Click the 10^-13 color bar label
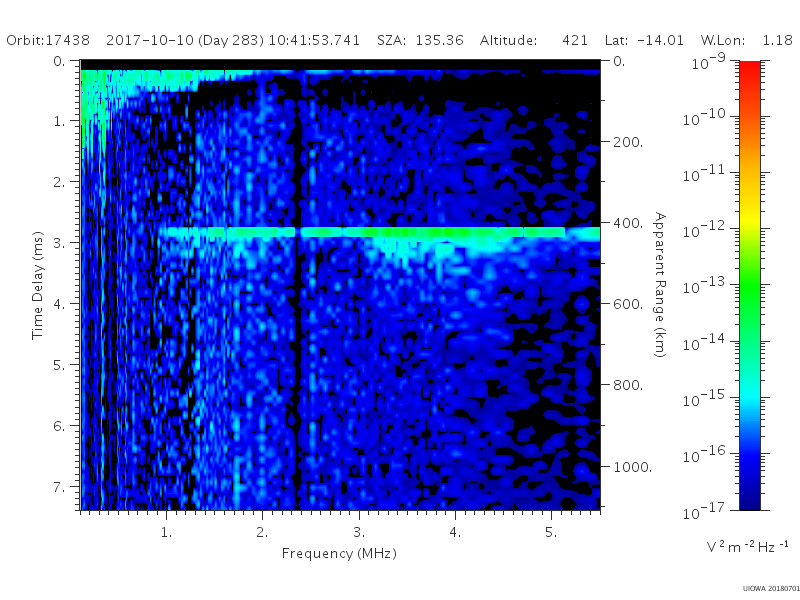Screen dimensions: 800x600 (x=704, y=285)
